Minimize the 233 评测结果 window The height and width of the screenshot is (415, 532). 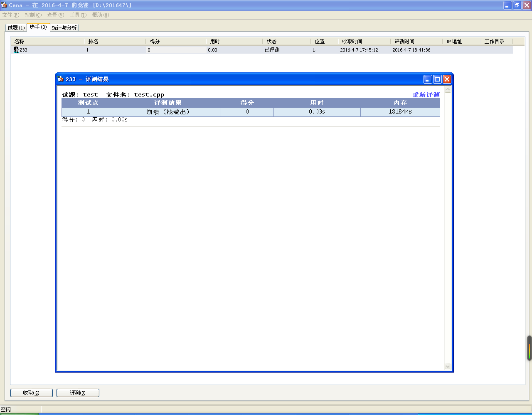click(428, 79)
